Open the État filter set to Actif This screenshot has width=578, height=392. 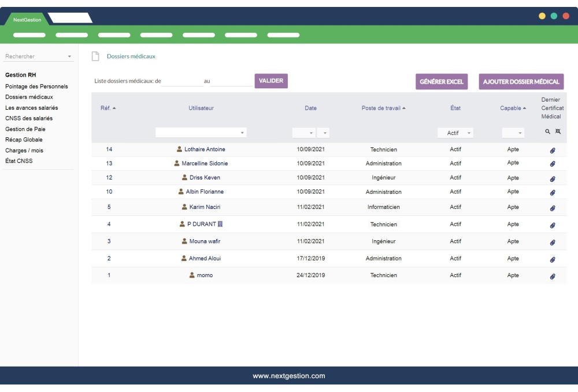click(455, 133)
